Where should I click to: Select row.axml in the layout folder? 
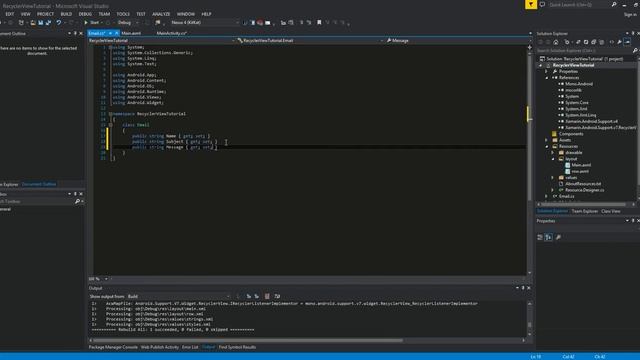580,171
